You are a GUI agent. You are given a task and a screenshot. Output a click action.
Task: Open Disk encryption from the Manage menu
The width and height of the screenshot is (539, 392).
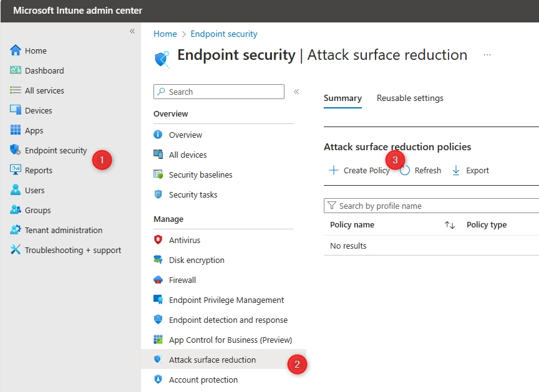point(195,260)
